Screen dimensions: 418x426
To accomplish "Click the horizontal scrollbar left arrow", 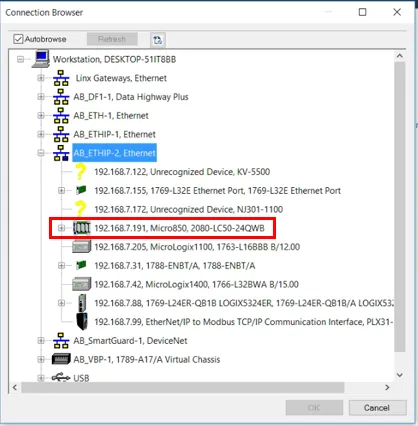I will [x=15, y=387].
